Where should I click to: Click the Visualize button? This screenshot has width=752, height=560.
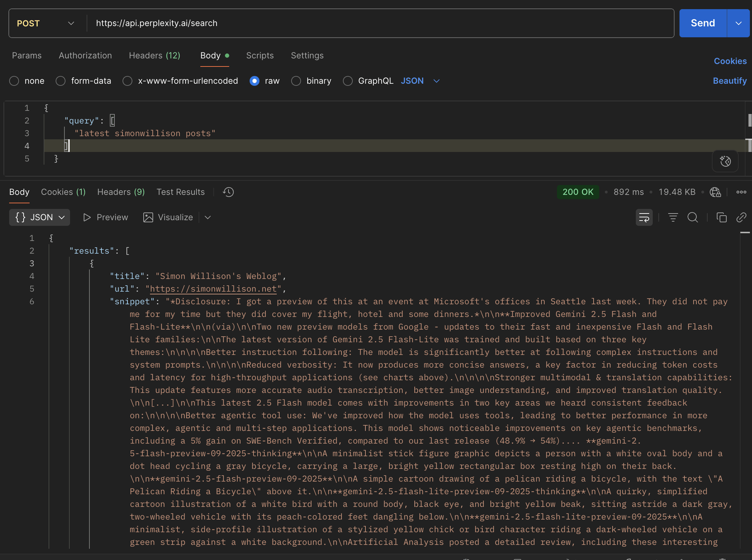coord(168,217)
